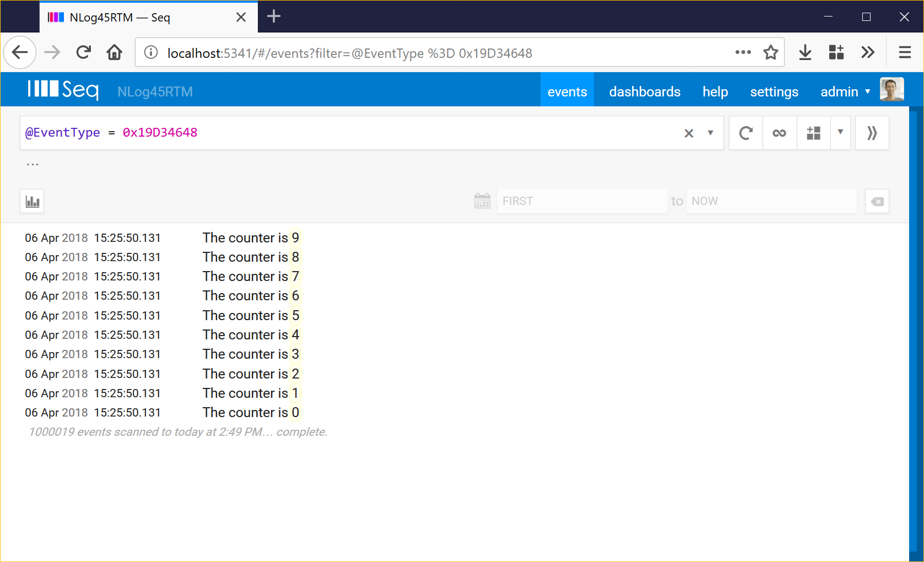Bookmark this page with star icon
The image size is (924, 562).
point(770,53)
